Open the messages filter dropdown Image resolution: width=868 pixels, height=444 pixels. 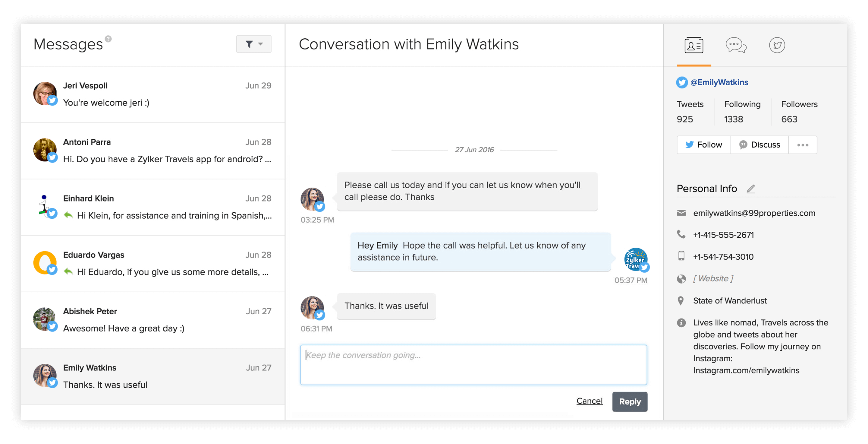click(253, 44)
